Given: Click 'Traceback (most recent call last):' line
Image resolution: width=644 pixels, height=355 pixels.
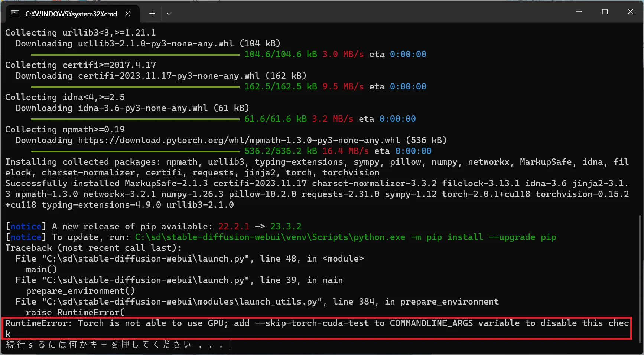Looking at the screenshot, I should pyautogui.click(x=93, y=248).
